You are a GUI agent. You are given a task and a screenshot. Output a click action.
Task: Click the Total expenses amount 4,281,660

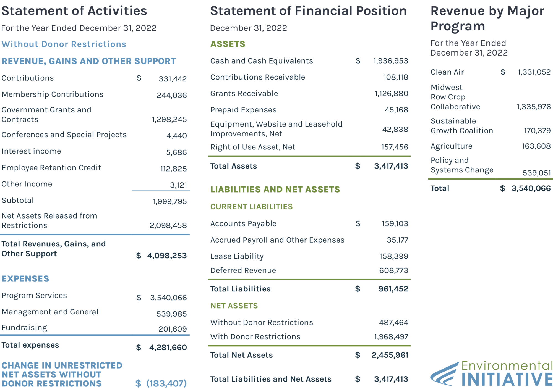pyautogui.click(x=168, y=348)
